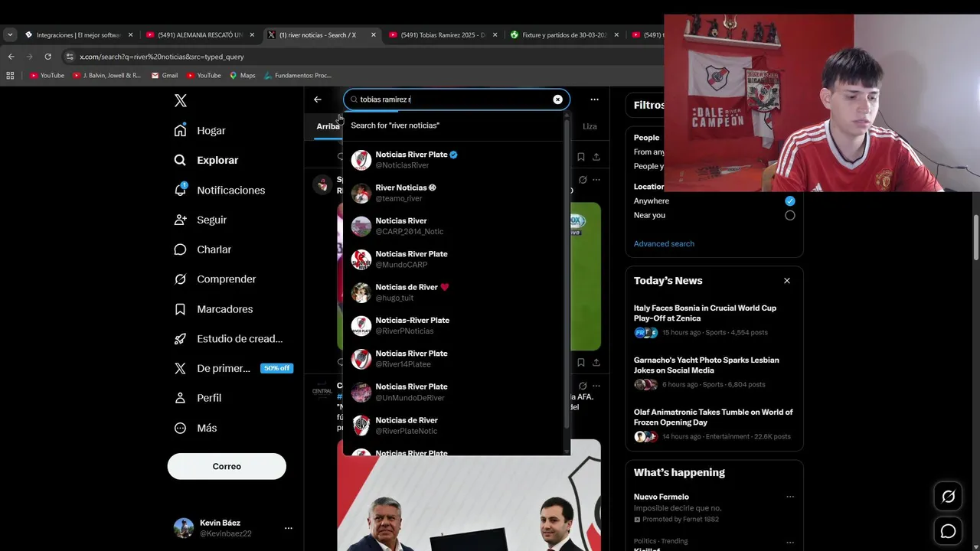This screenshot has width=980, height=551.
Task: Select @MundoCARP account suggestion
Action: point(453,259)
